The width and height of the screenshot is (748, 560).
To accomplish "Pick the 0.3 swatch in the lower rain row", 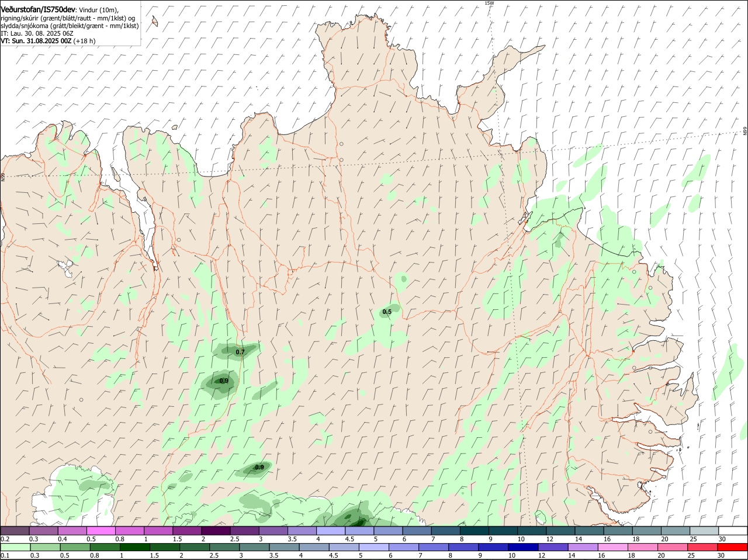I will coord(45,547).
